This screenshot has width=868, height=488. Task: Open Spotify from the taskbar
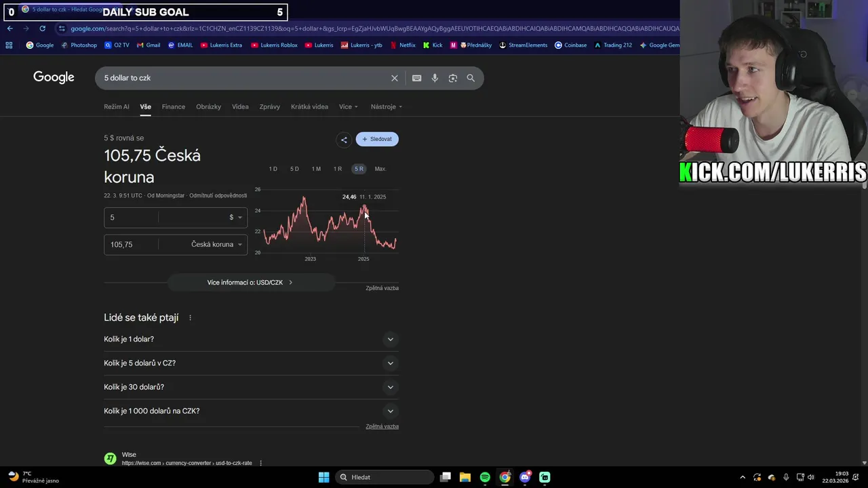pyautogui.click(x=485, y=477)
